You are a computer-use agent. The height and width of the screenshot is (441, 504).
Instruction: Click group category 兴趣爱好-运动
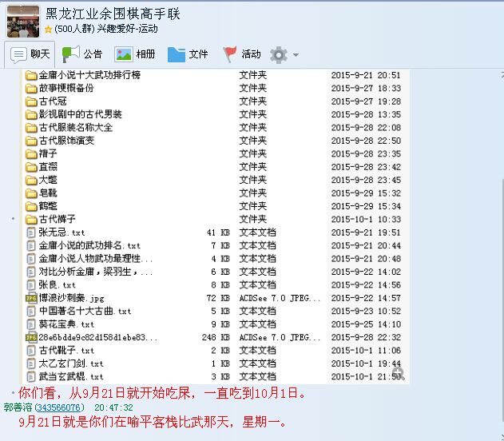127,29
